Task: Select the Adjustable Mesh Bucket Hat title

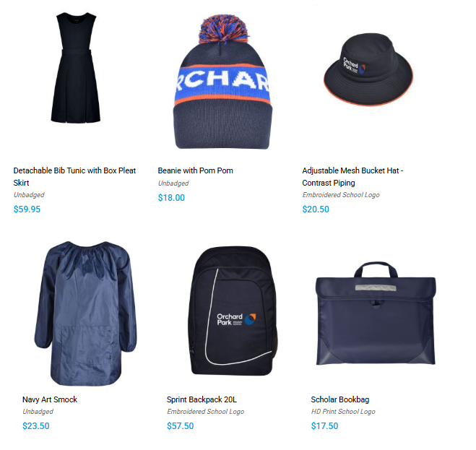Action: point(352,176)
